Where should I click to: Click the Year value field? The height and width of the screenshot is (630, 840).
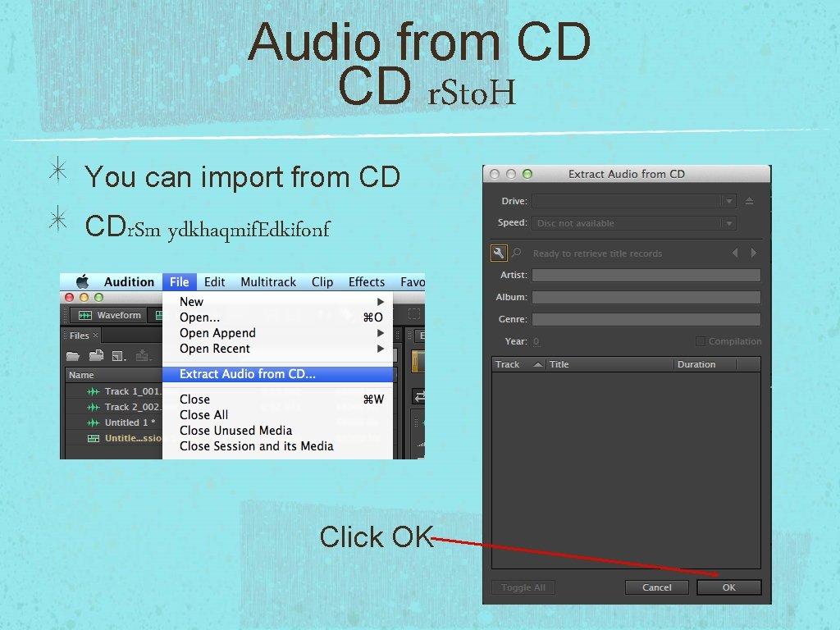pos(536,341)
